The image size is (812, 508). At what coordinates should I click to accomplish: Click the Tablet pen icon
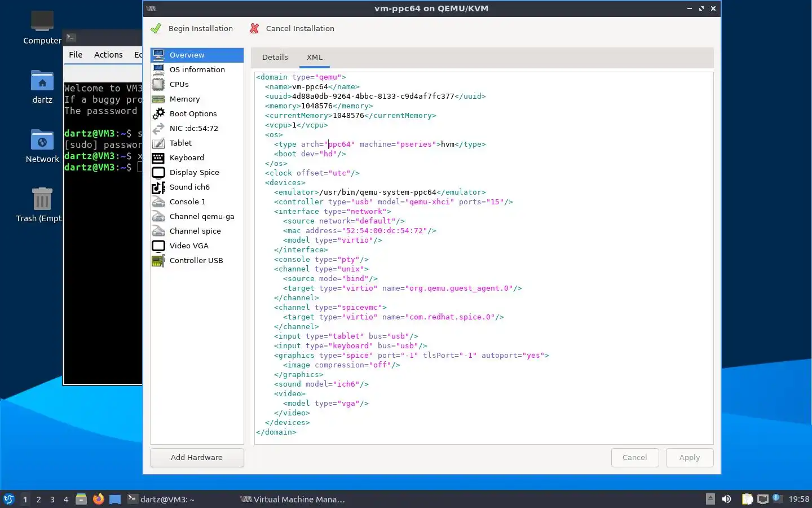(158, 143)
